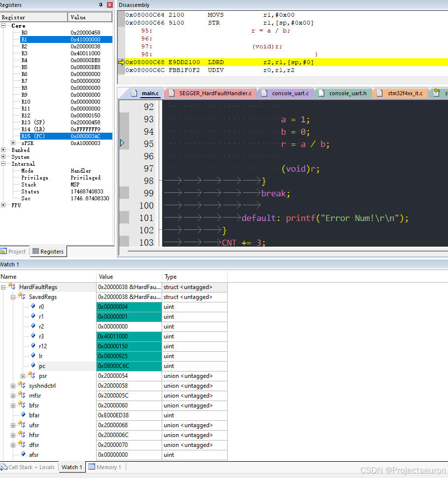The height and width of the screenshot is (478, 448).
Task: Expand the hfsr entry in Watch 1
Action: click(x=13, y=435)
